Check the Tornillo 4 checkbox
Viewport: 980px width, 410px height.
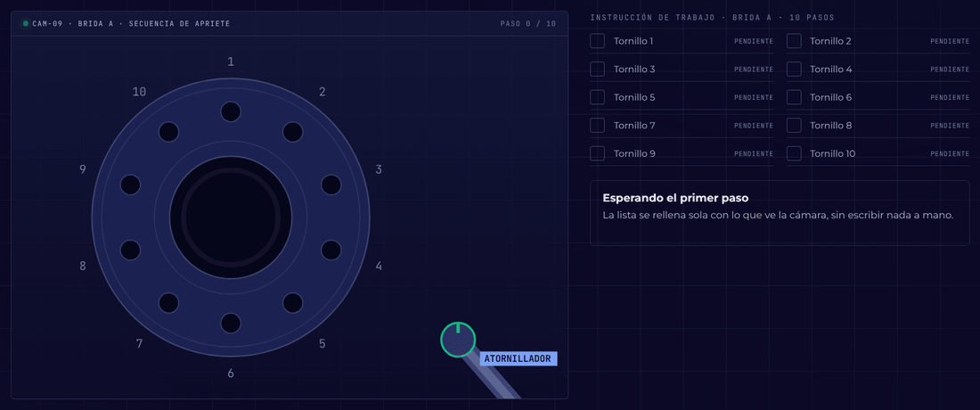pos(794,70)
